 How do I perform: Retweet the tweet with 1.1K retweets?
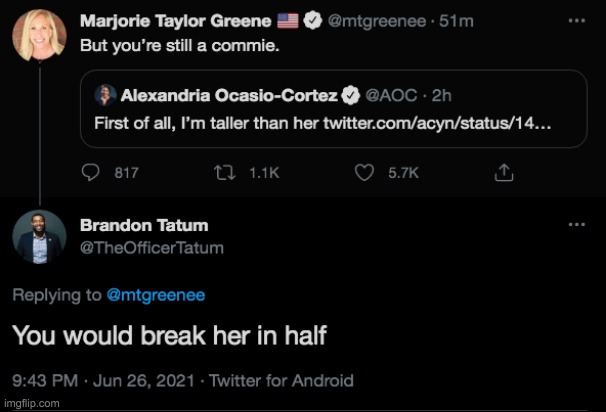click(x=222, y=172)
